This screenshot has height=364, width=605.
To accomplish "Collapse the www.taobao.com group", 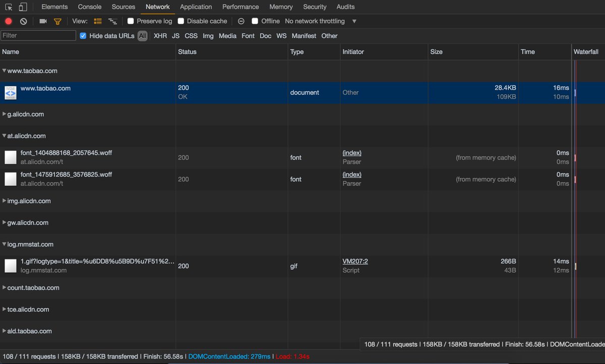I will pyautogui.click(x=4, y=71).
